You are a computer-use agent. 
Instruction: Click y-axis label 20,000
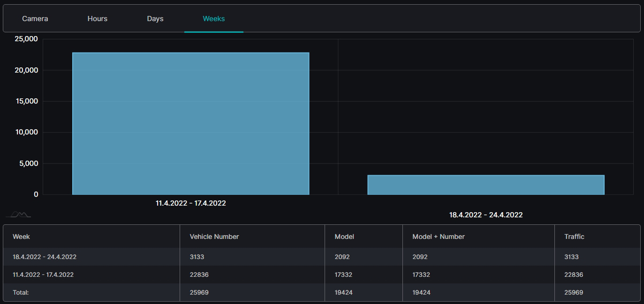pos(26,70)
